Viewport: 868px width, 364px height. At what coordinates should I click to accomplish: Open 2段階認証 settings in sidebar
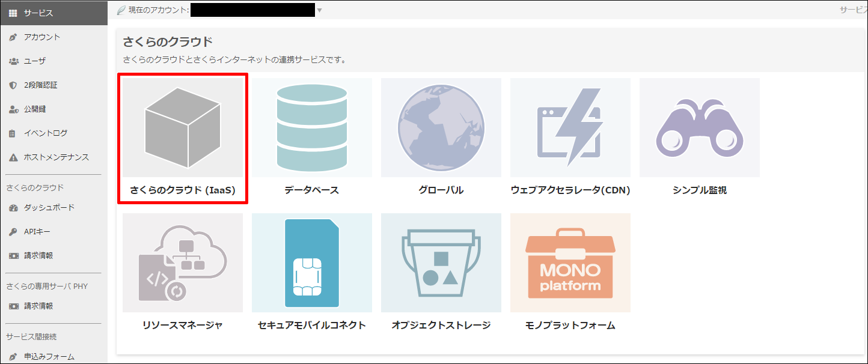click(54, 85)
